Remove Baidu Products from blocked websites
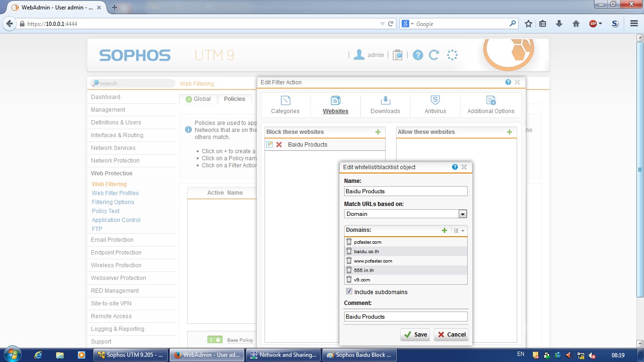Image resolution: width=644 pixels, height=362 pixels. tap(279, 144)
